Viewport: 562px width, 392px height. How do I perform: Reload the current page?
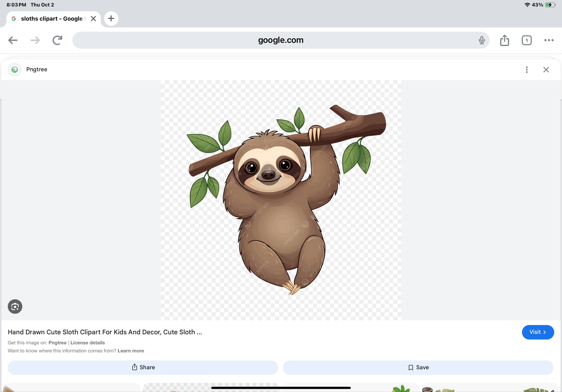point(57,40)
